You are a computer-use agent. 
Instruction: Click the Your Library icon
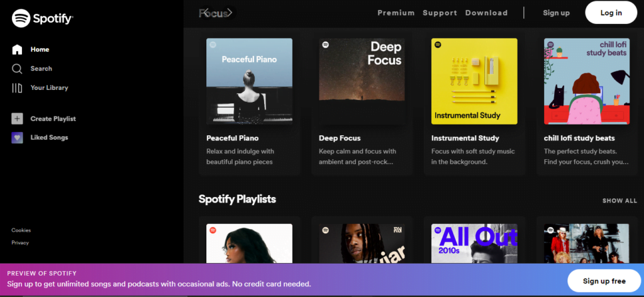click(17, 88)
